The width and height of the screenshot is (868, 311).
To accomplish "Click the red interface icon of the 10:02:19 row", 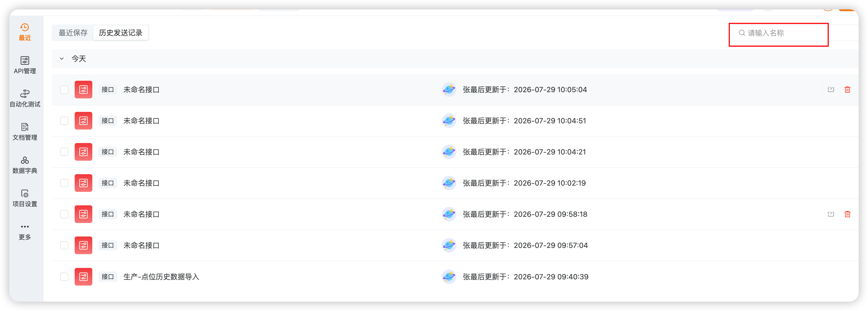I will (83, 183).
